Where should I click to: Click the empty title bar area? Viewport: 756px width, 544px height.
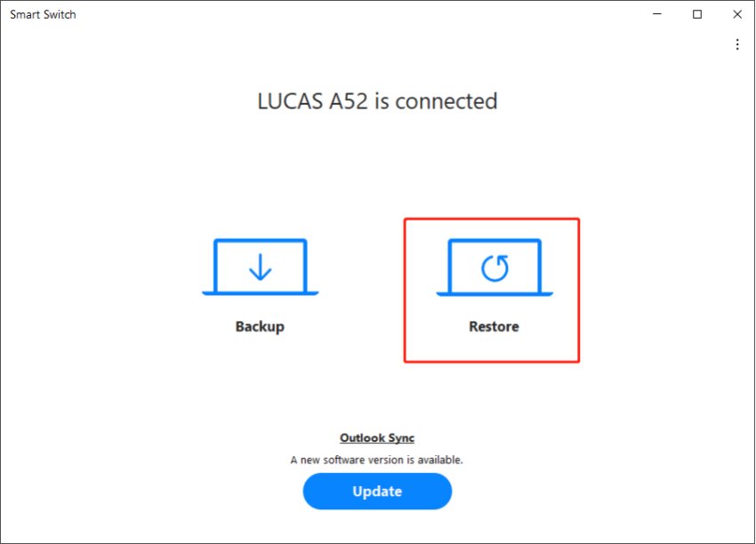click(356, 14)
